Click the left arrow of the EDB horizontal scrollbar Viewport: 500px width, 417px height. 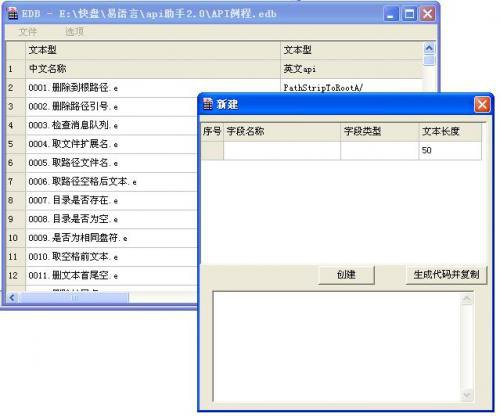point(12,297)
